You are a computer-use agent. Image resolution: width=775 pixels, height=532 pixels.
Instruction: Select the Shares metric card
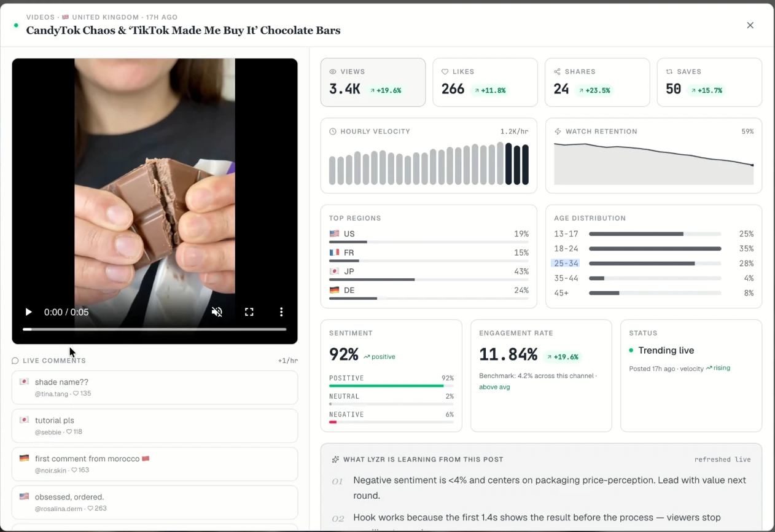[597, 82]
